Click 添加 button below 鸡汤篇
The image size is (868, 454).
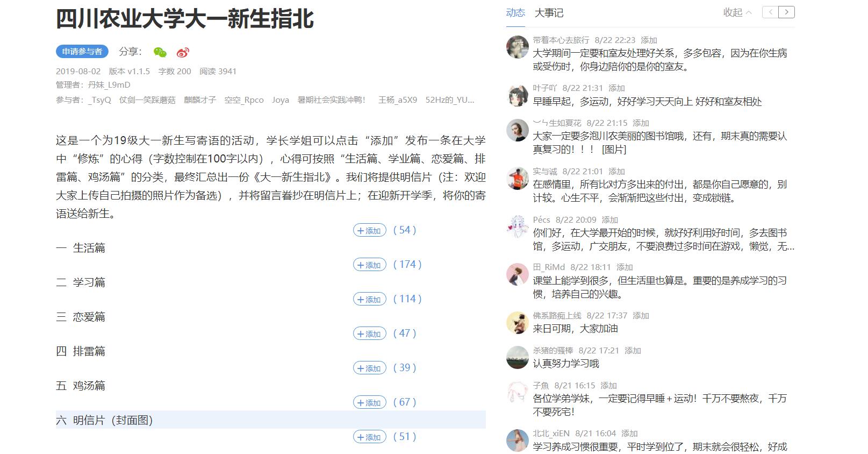(370, 402)
